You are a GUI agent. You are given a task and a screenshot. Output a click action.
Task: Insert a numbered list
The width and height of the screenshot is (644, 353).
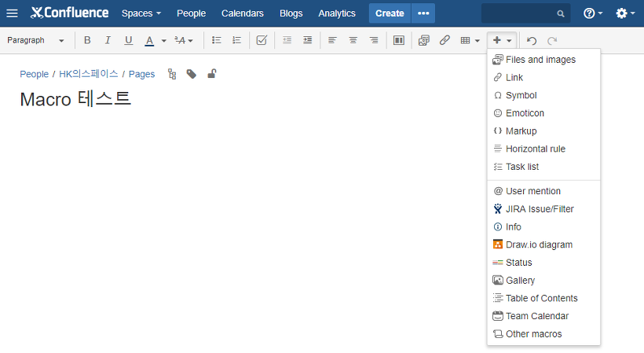(x=237, y=40)
